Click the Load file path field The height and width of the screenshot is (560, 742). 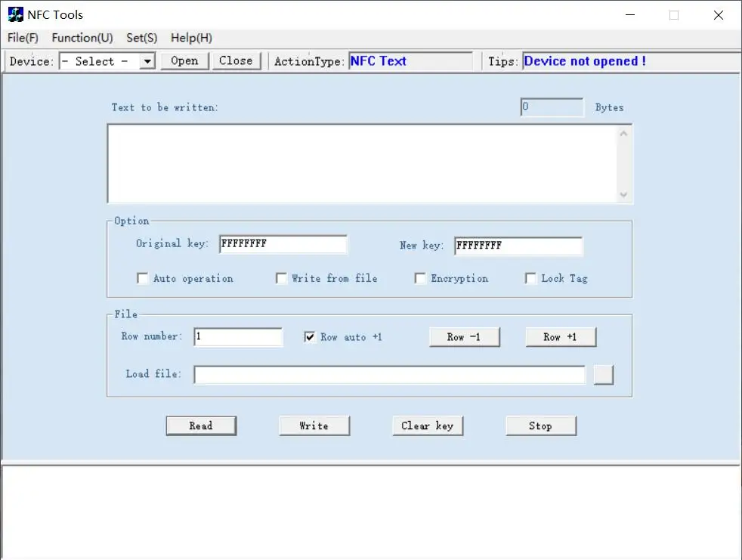click(389, 375)
